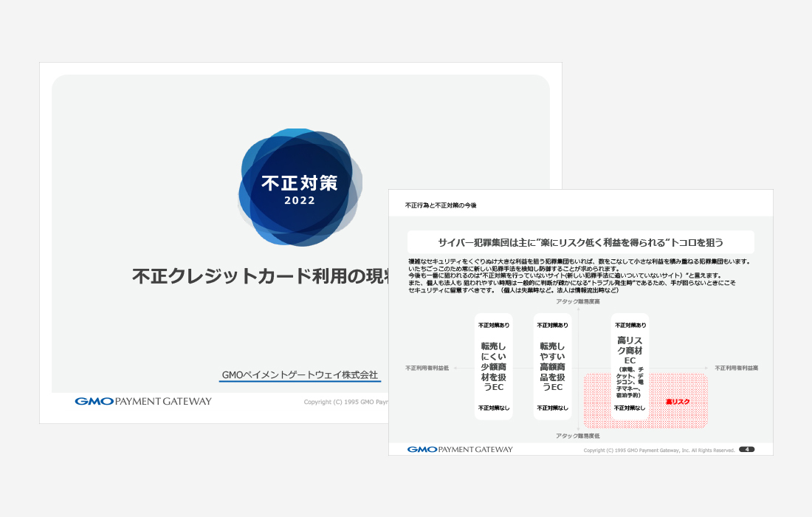Click the card 高リスク商材EC

[x=630, y=366]
